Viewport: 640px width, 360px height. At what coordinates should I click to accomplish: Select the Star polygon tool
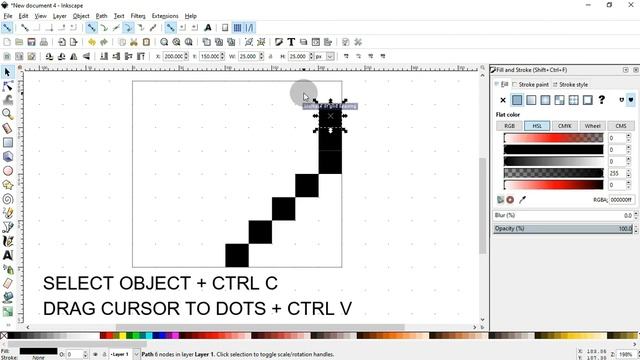coord(7,185)
